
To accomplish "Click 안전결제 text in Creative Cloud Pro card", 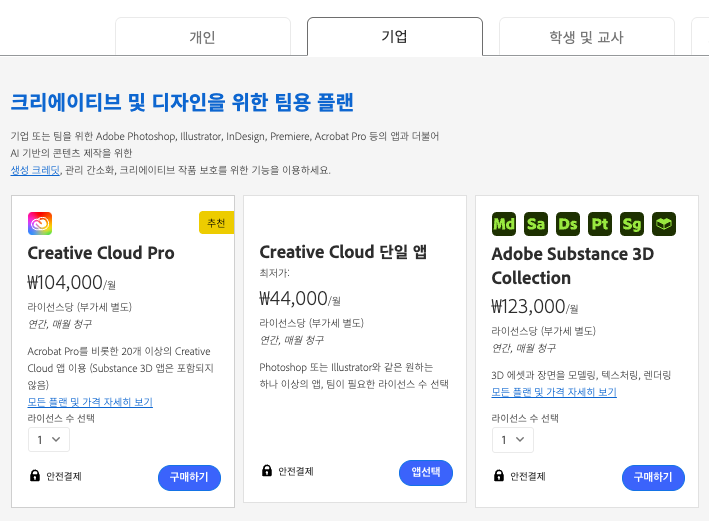I will click(64, 476).
